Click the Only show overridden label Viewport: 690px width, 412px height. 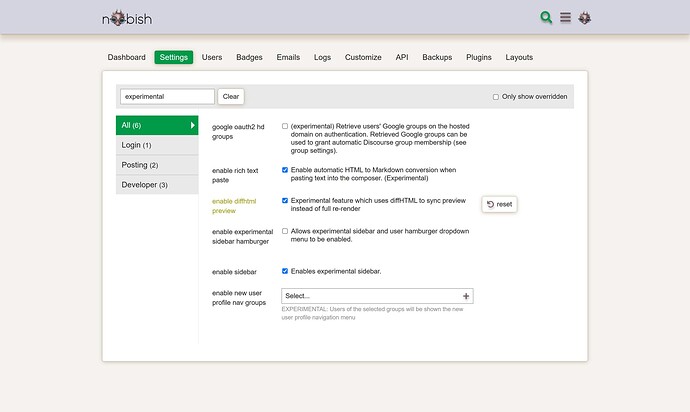(x=534, y=97)
